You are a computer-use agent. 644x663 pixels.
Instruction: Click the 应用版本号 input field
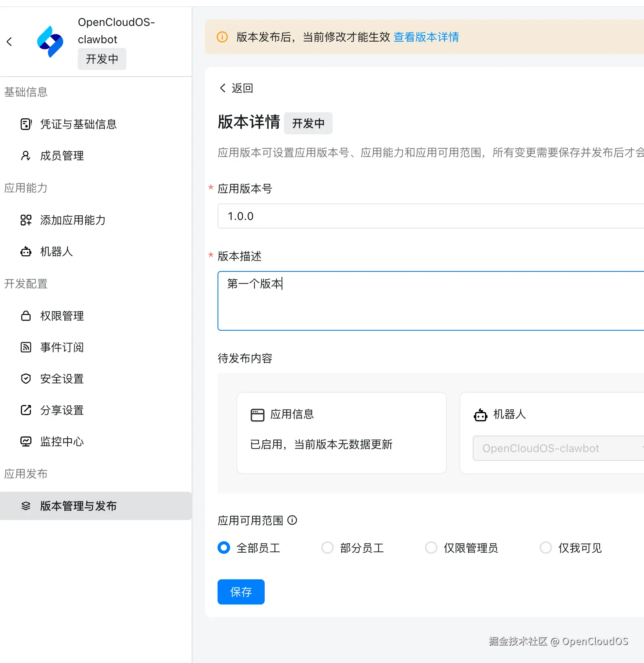(428, 216)
